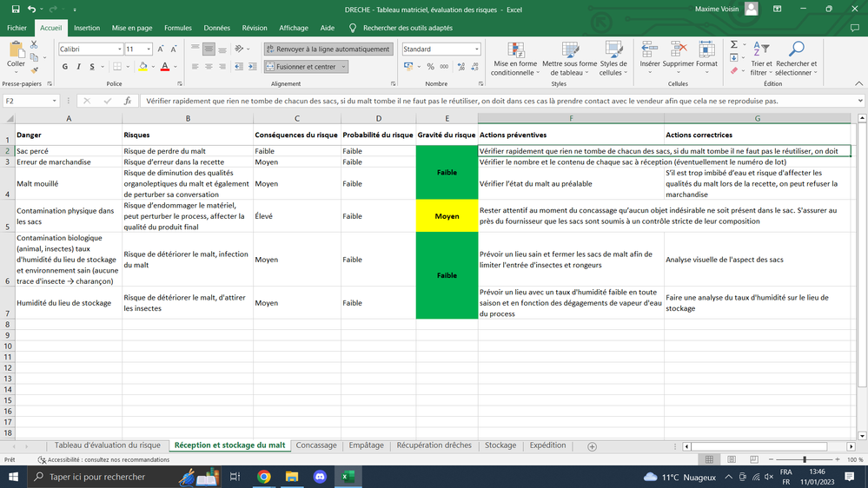Add a decimal place
The image size is (868, 488).
(461, 66)
